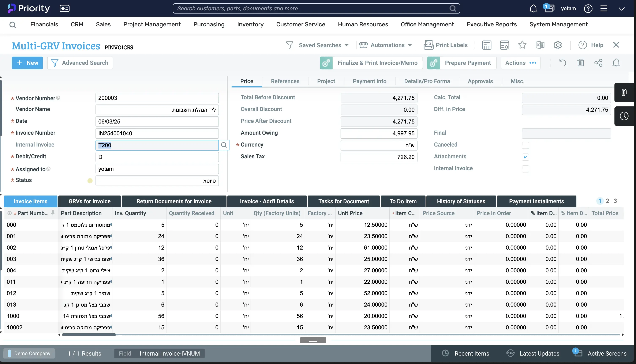Click the Prepare Payment button
636x364 pixels.
[x=468, y=63]
